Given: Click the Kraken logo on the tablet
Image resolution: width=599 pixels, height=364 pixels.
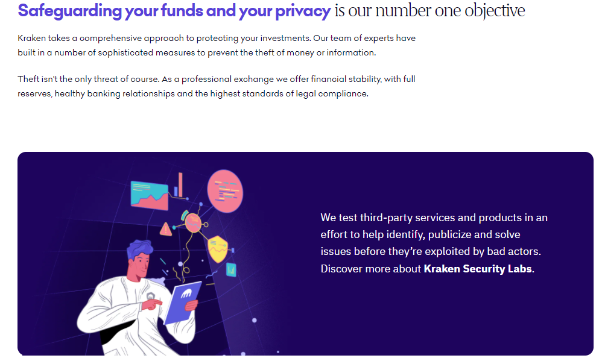Looking at the screenshot, I should click(x=186, y=294).
